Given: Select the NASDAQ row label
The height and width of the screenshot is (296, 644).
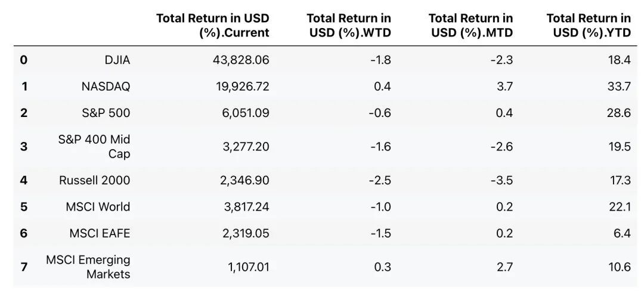Looking at the screenshot, I should tap(106, 87).
